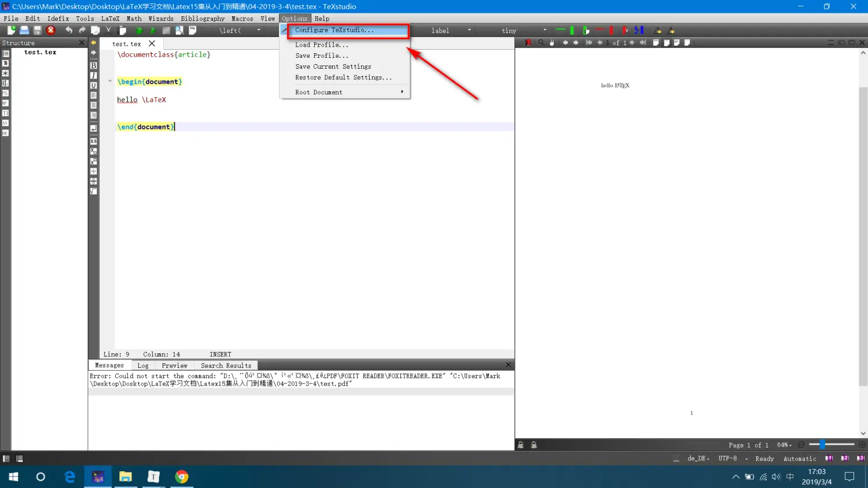The width and height of the screenshot is (868, 488).
Task: Open a file using the Open toolbar icon
Action: tap(24, 30)
